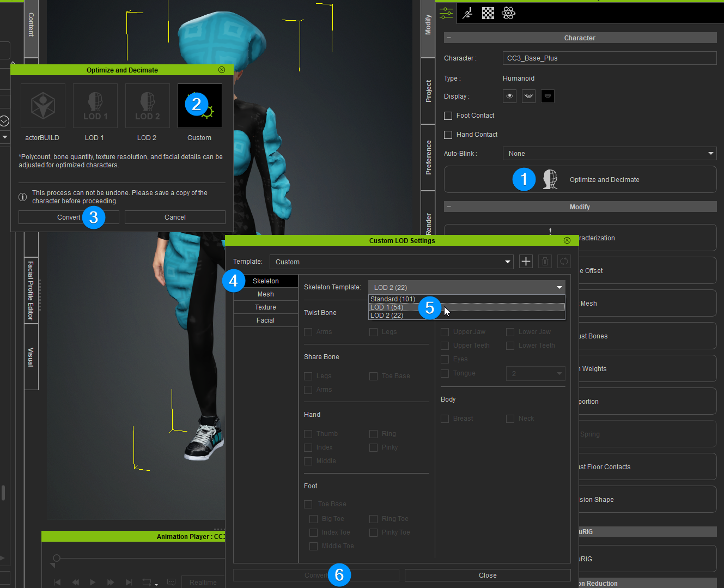Click the middle Display mode icon

click(528, 96)
